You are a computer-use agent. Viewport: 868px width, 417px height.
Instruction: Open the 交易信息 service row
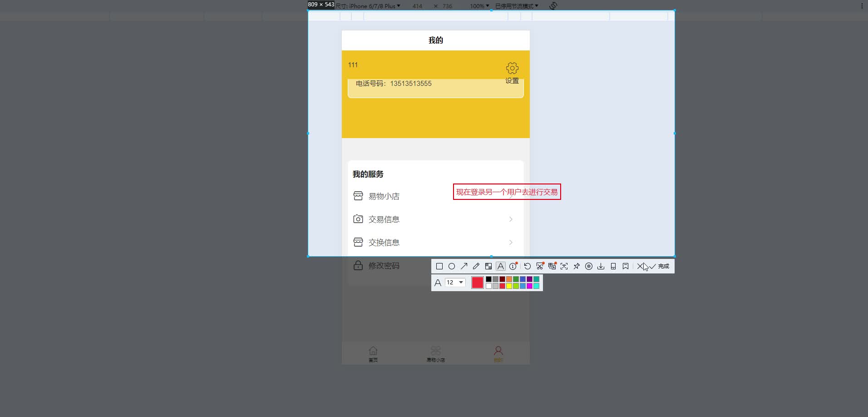pyautogui.click(x=435, y=219)
